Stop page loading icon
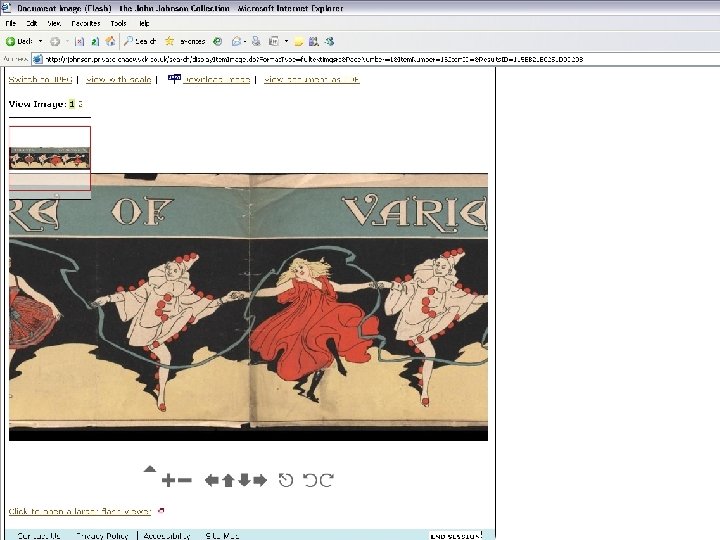 (x=79, y=42)
